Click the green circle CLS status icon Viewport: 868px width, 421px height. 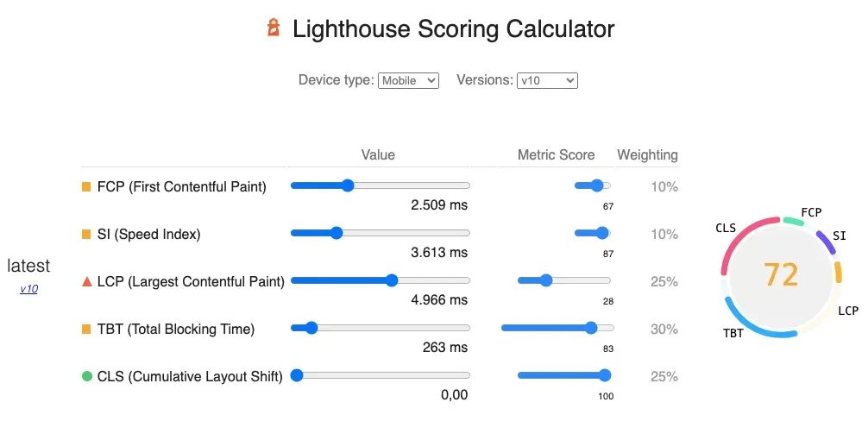[x=86, y=376]
